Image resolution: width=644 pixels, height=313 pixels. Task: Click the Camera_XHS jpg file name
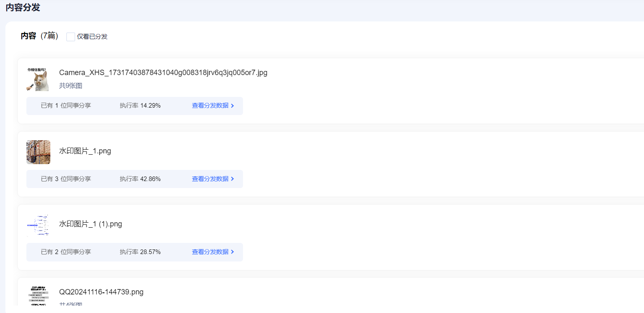pos(163,73)
